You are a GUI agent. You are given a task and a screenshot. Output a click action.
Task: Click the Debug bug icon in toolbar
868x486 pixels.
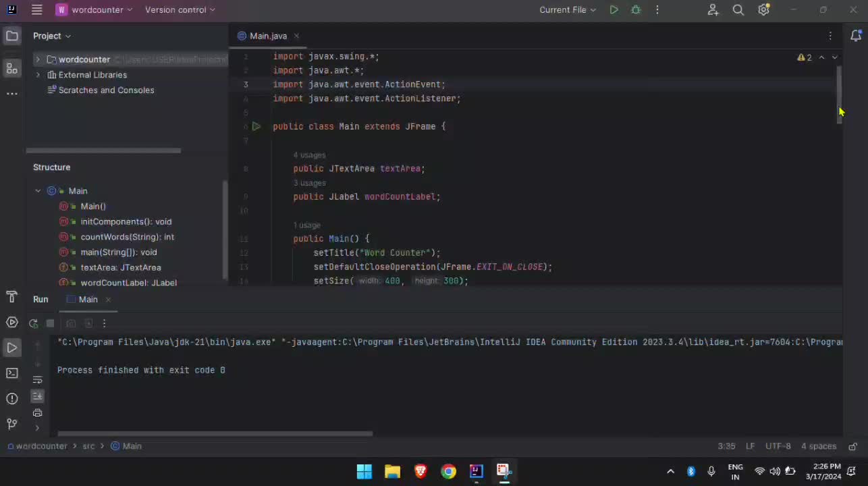(636, 10)
